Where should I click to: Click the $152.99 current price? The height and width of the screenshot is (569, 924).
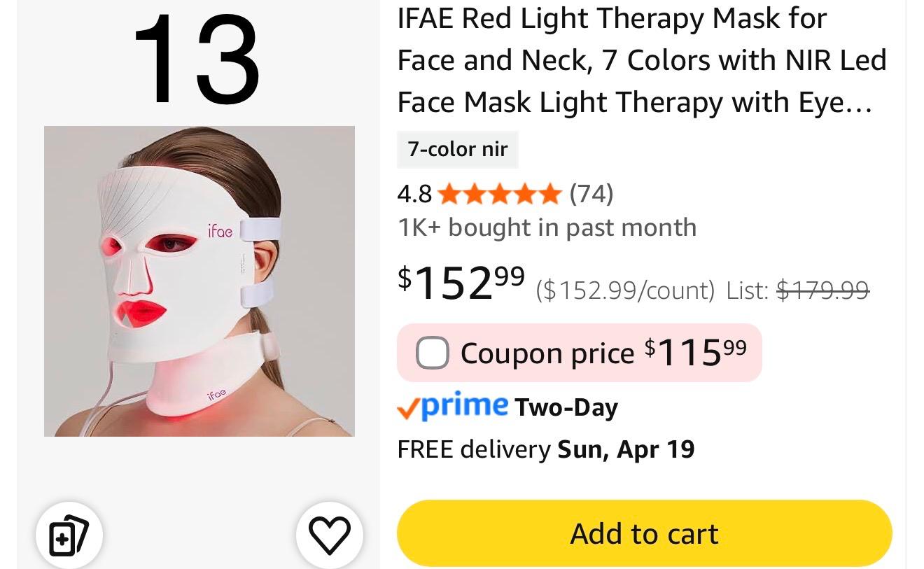(461, 282)
